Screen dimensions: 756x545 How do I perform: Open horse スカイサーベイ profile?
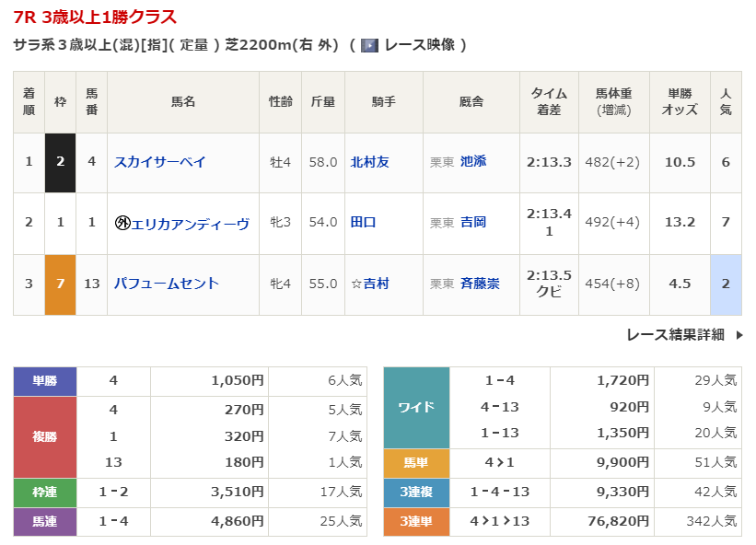160,162
